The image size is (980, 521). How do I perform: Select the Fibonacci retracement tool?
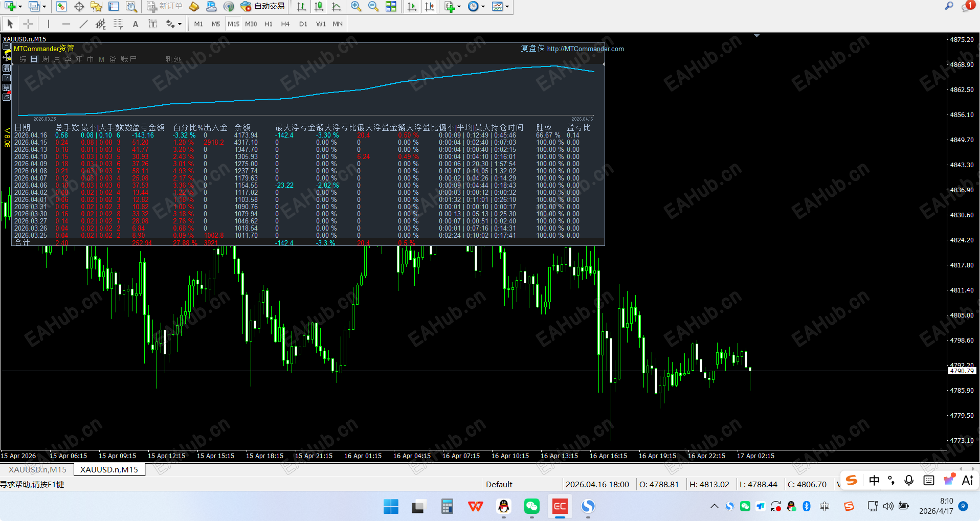click(x=118, y=24)
